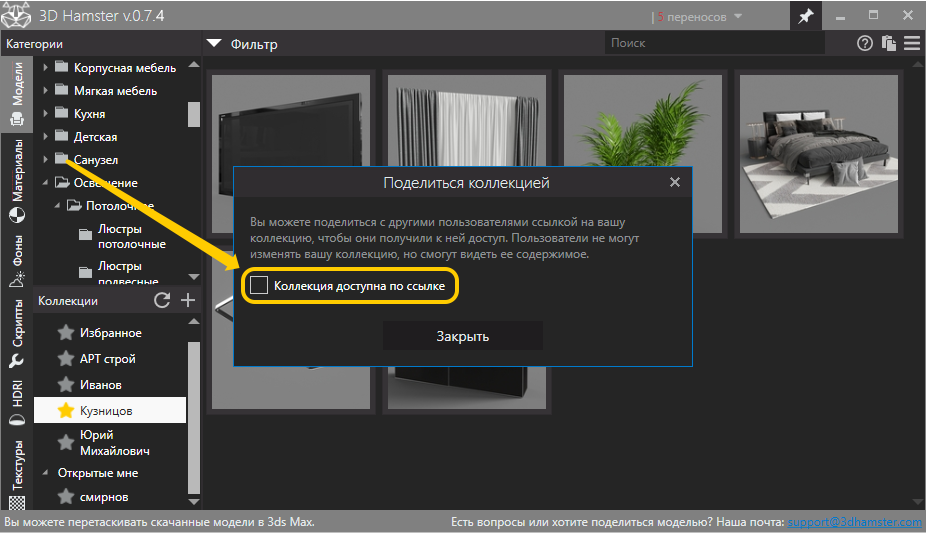Screen dimensions: 927x533
Task: Add a new collection with plus icon
Action: (187, 300)
